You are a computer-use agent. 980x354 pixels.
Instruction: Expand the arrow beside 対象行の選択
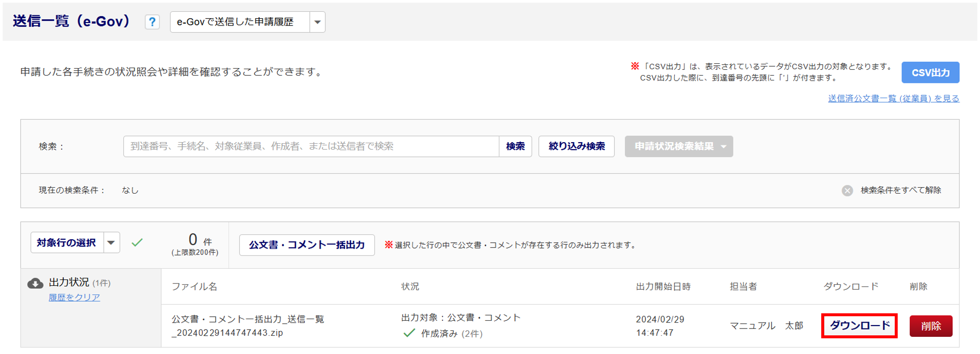point(112,243)
